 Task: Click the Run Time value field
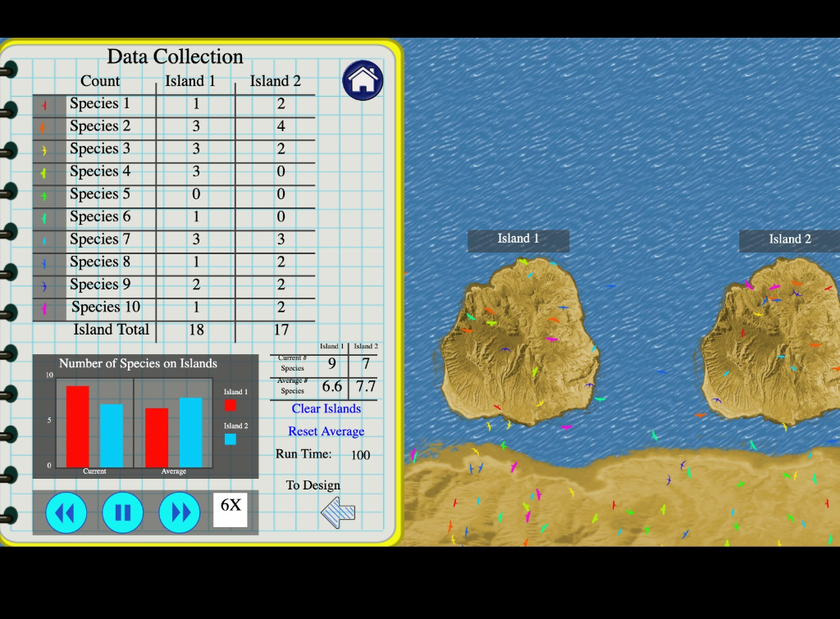point(359,456)
